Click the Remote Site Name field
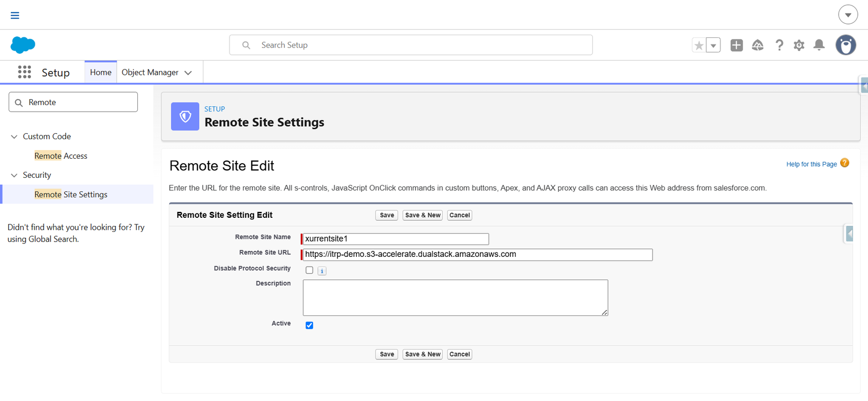868x401 pixels. (x=396, y=239)
